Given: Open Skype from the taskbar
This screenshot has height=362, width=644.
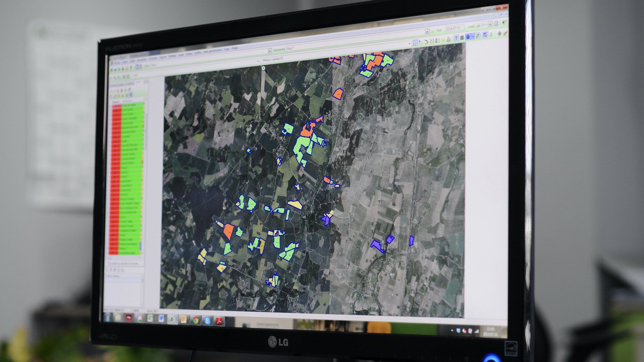Looking at the screenshot, I should tap(207, 321).
